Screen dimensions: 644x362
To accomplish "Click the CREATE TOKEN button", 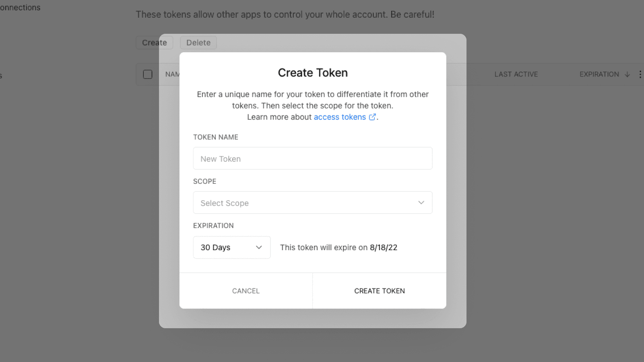I will point(379,291).
